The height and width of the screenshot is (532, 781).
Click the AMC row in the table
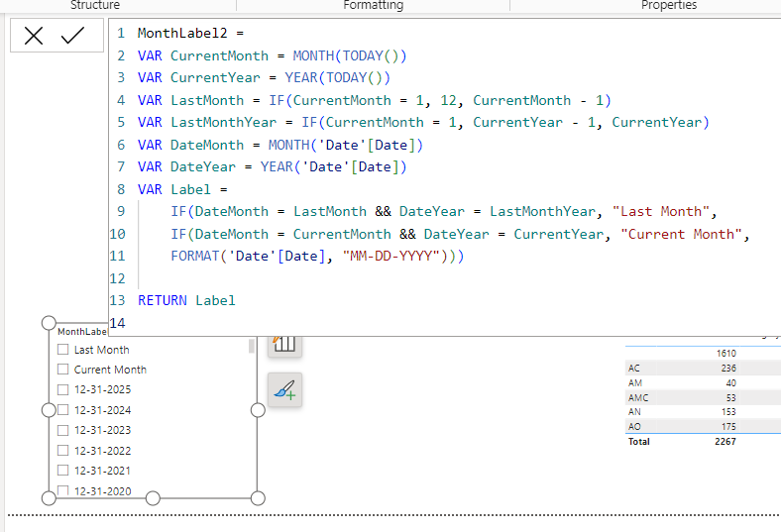tap(703, 397)
